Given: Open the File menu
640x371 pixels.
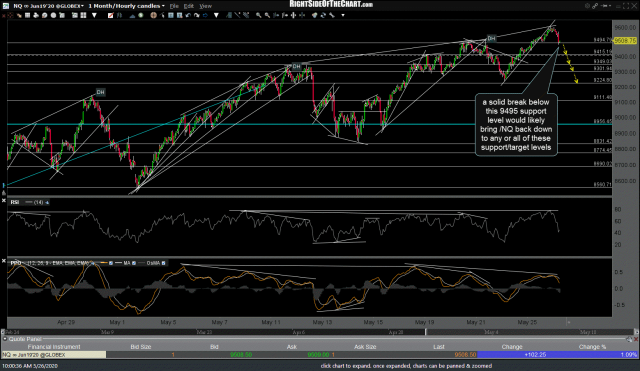Looking at the screenshot, I should click(x=174, y=6).
